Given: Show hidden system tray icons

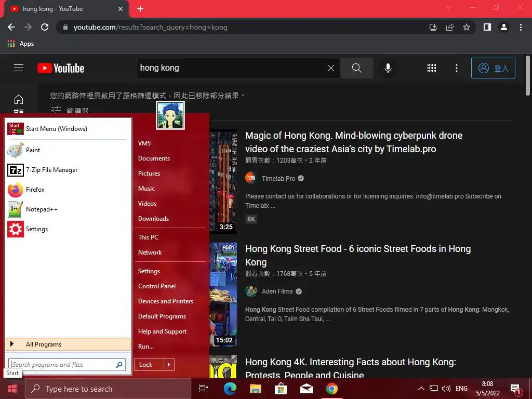Looking at the screenshot, I should tap(421, 389).
